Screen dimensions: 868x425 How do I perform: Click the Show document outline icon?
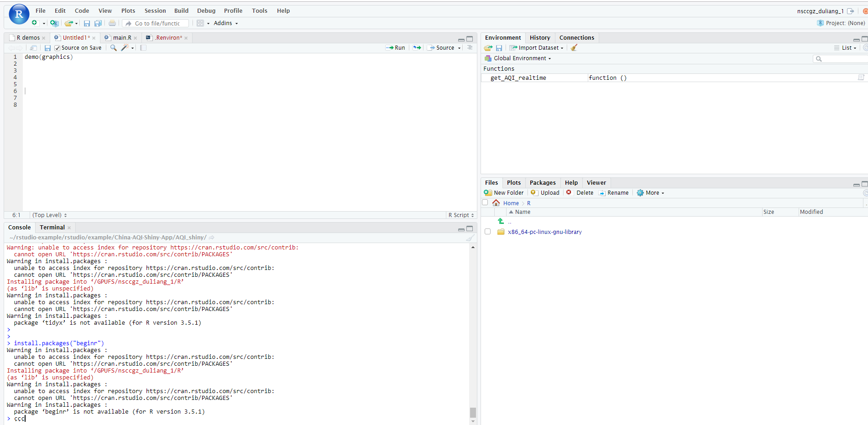[470, 48]
